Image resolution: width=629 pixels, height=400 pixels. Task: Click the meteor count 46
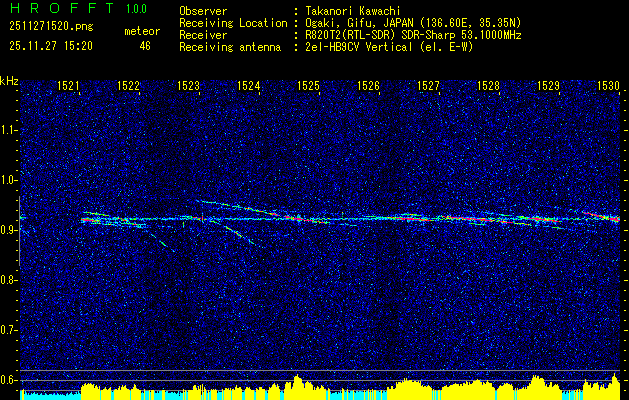click(145, 46)
